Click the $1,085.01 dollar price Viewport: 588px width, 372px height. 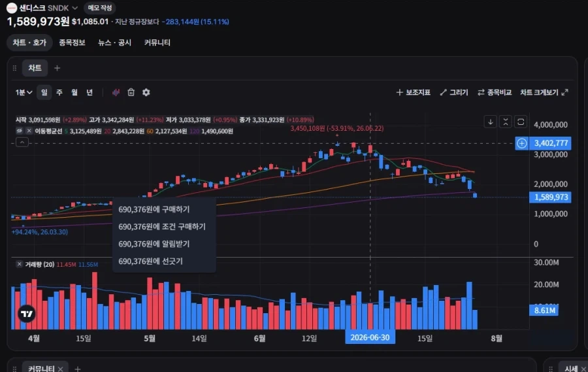click(90, 22)
